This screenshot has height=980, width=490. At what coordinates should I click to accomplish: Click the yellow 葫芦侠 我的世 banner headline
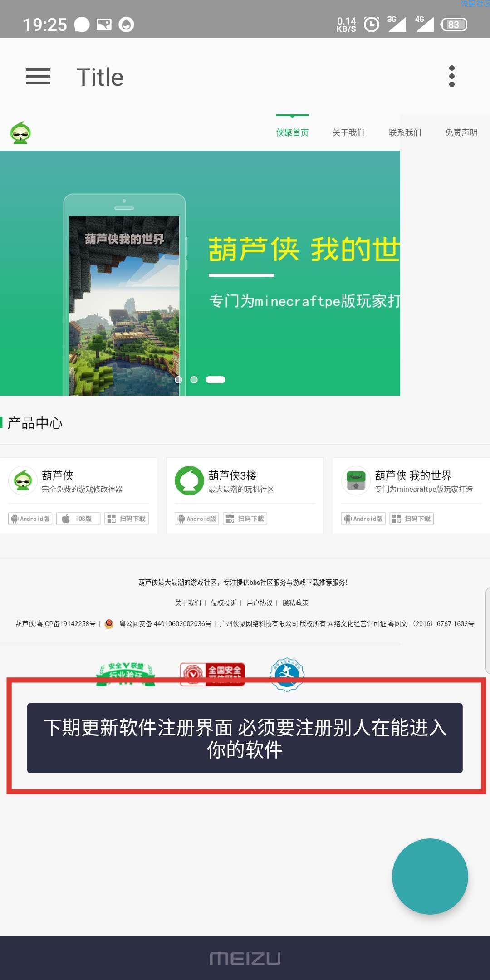pyautogui.click(x=304, y=250)
